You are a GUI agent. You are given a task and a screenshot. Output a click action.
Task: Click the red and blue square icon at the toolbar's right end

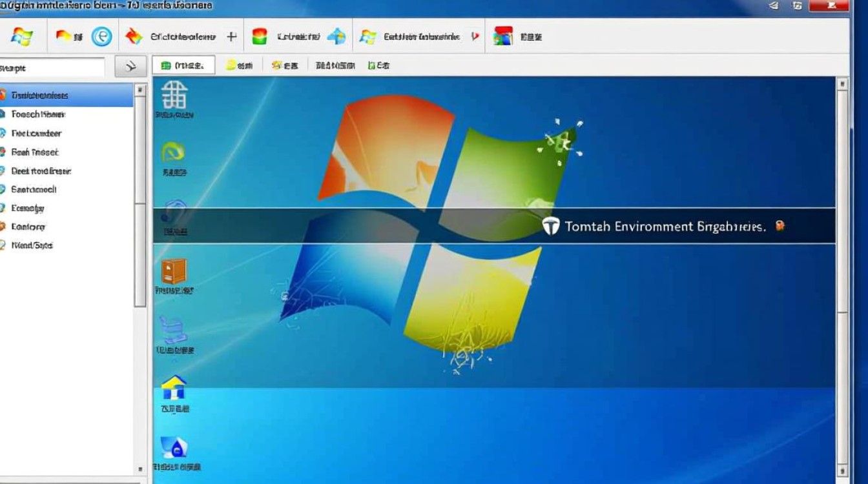click(x=503, y=37)
